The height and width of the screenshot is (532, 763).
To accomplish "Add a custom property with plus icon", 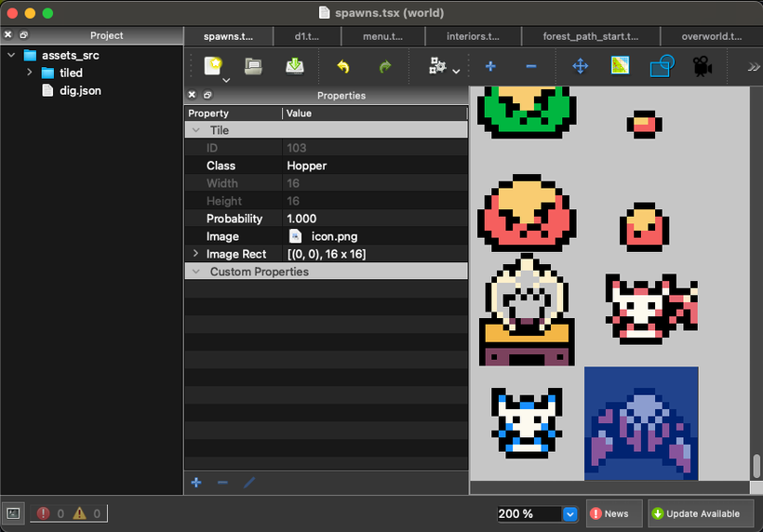I will tap(196, 482).
